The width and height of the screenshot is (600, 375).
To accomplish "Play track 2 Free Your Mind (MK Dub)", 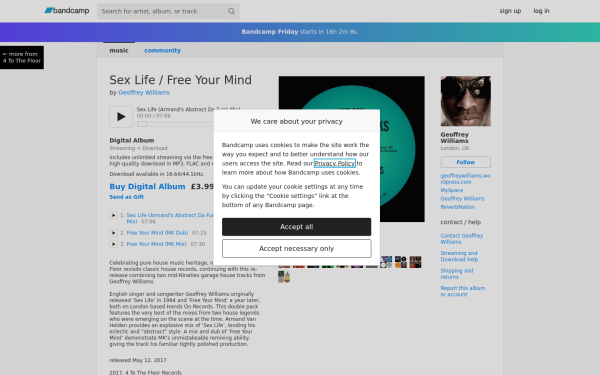I will tap(113, 233).
